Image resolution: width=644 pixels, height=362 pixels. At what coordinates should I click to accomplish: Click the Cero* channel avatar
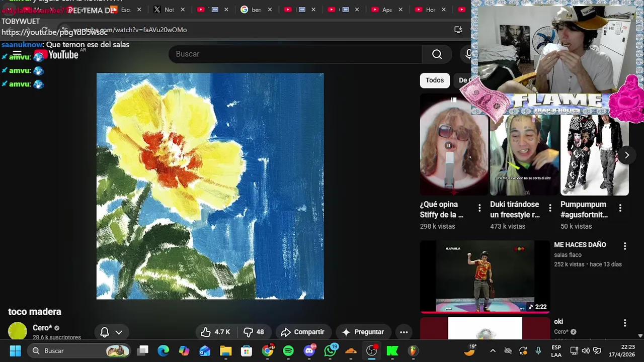18,331
